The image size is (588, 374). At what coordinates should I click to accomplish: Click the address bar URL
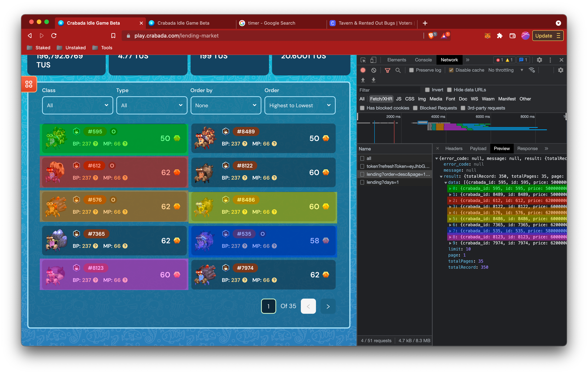[x=176, y=36]
